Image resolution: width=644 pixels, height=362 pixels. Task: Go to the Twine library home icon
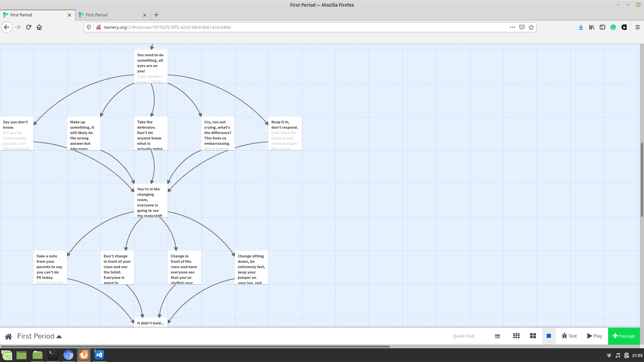click(x=8, y=336)
